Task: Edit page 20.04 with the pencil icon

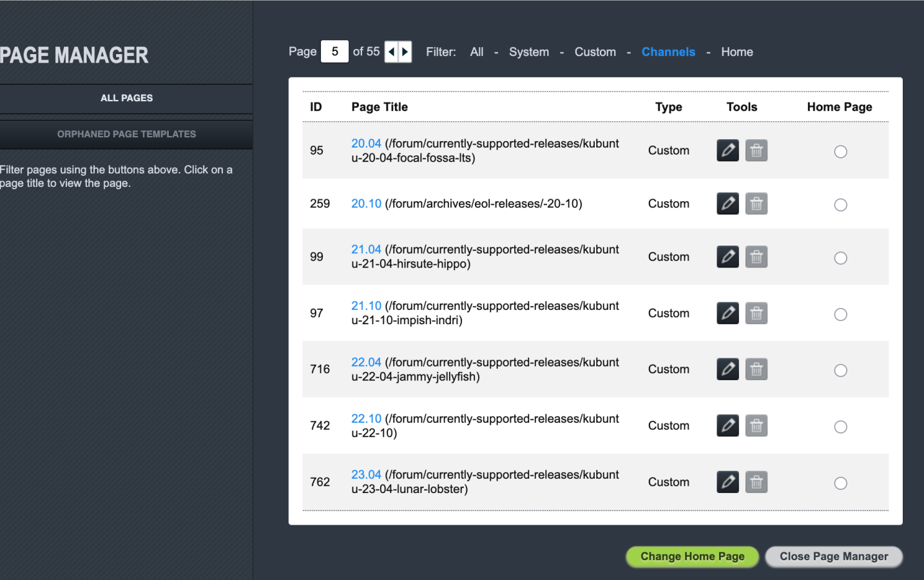Action: point(727,150)
